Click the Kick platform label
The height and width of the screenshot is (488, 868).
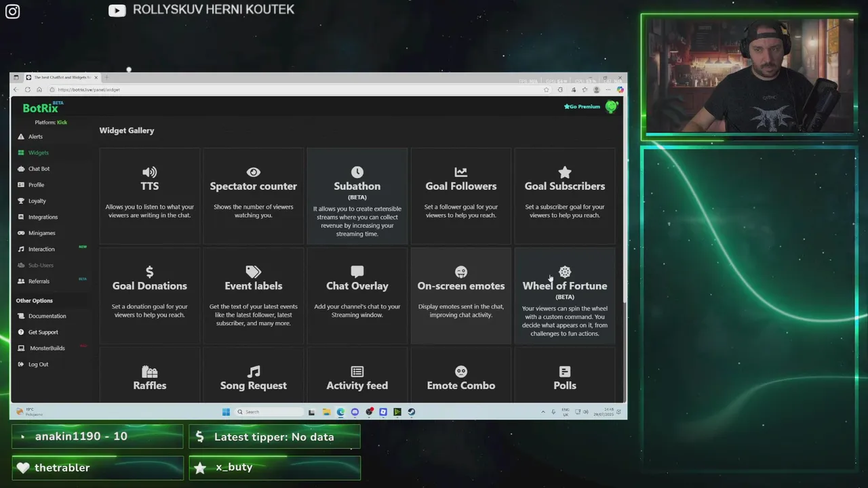click(62, 123)
